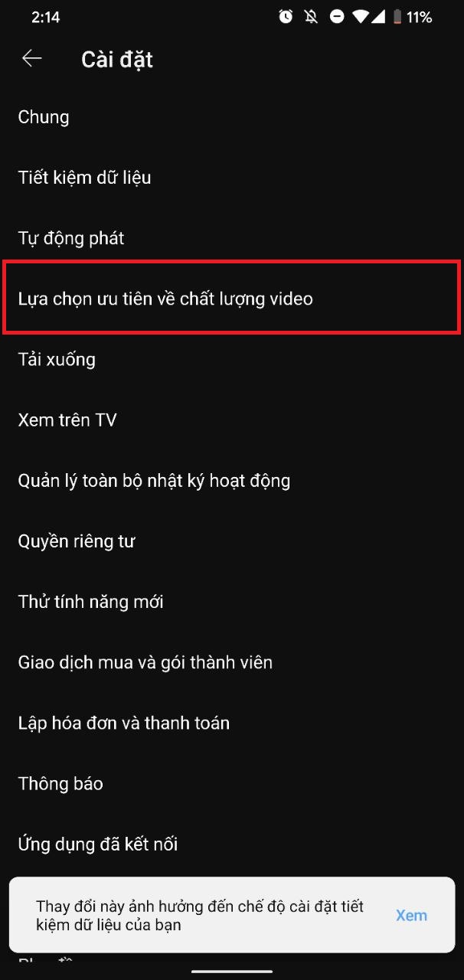
Task: Open Quản lý toàn bộ nhật ký hoạt động
Action: (x=232, y=481)
